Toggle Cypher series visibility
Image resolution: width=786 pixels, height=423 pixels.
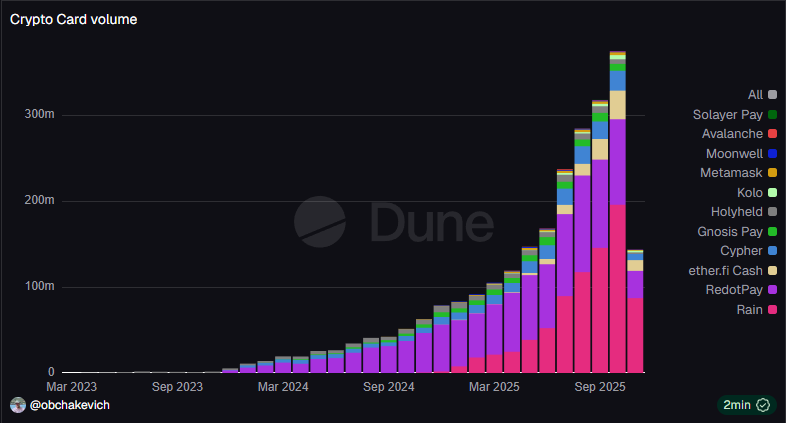[x=745, y=251]
